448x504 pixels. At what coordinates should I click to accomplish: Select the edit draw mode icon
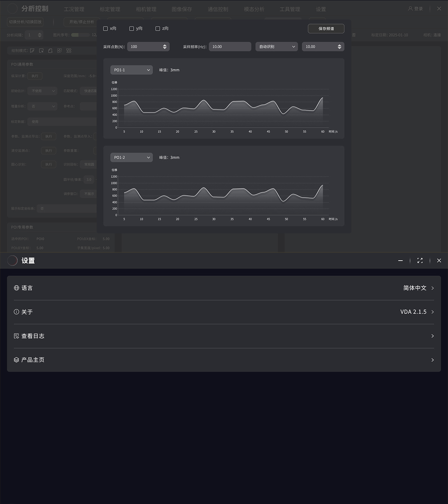click(32, 50)
